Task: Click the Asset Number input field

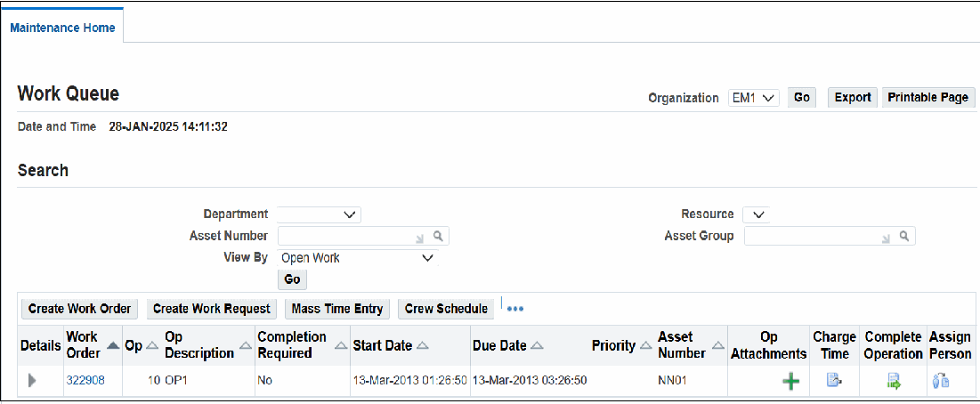Action: point(363,236)
